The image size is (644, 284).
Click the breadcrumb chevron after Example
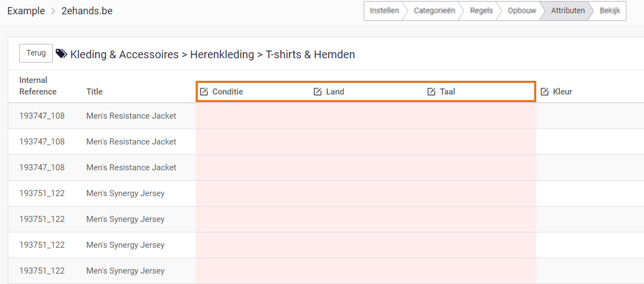click(53, 11)
